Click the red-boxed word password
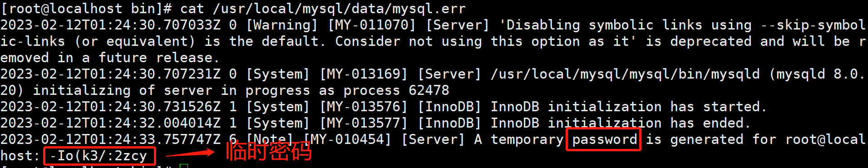Image resolution: width=868 pixels, height=168 pixels. [603, 139]
